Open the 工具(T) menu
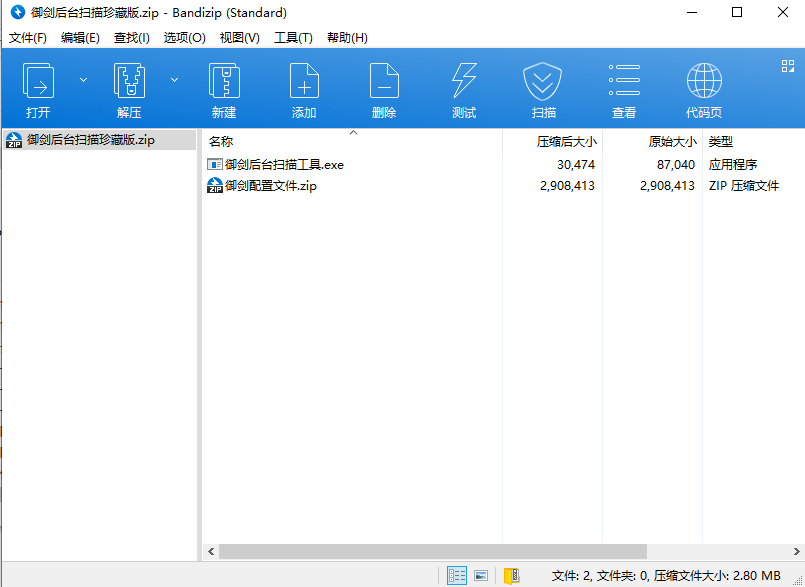Image resolution: width=805 pixels, height=587 pixels. coord(293,37)
